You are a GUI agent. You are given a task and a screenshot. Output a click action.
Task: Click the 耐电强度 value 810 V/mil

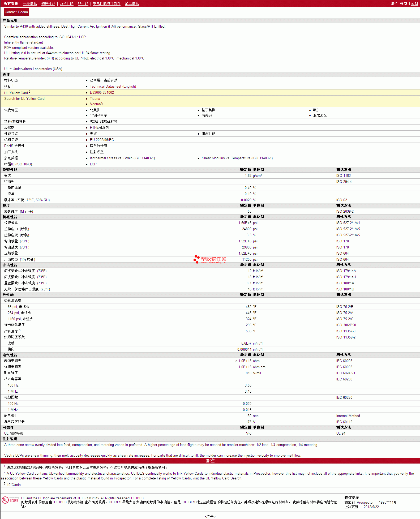point(253,373)
